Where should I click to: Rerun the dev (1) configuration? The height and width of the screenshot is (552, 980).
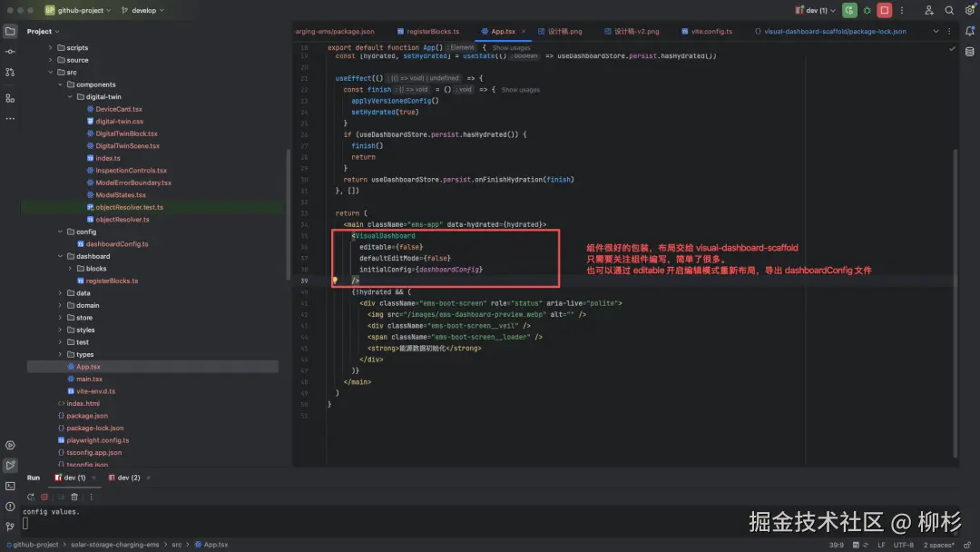(849, 10)
